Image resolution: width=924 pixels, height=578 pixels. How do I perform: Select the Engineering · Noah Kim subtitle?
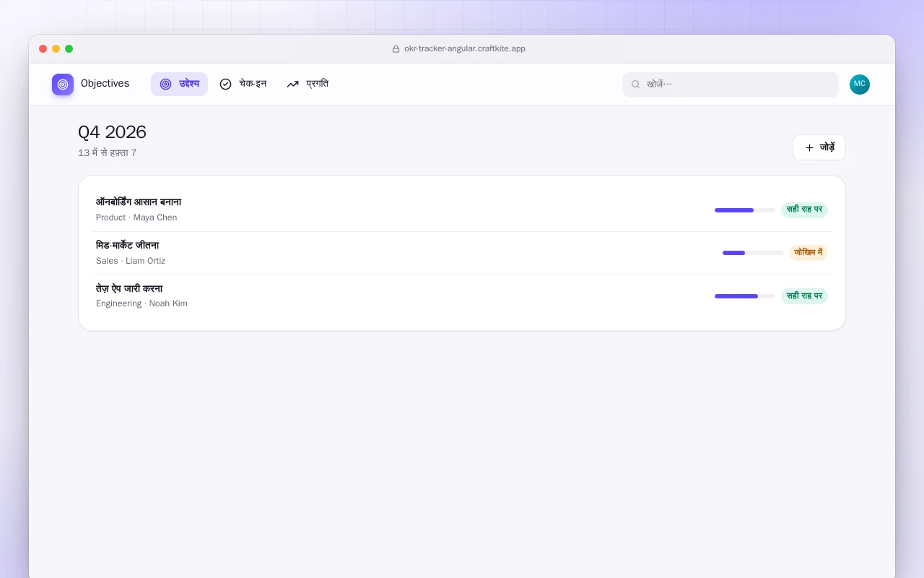pos(141,303)
